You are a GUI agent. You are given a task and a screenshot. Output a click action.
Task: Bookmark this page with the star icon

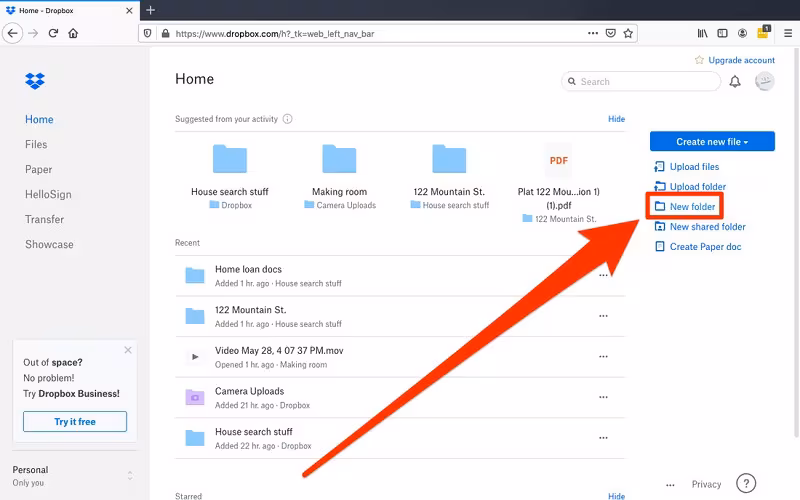628,33
